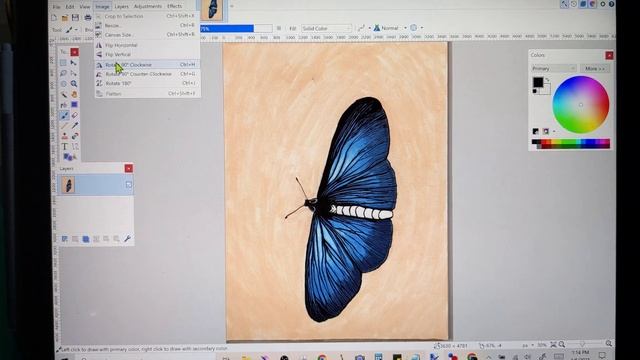
Task: Select the Color Picker eyedropper tool
Action: coord(75,126)
